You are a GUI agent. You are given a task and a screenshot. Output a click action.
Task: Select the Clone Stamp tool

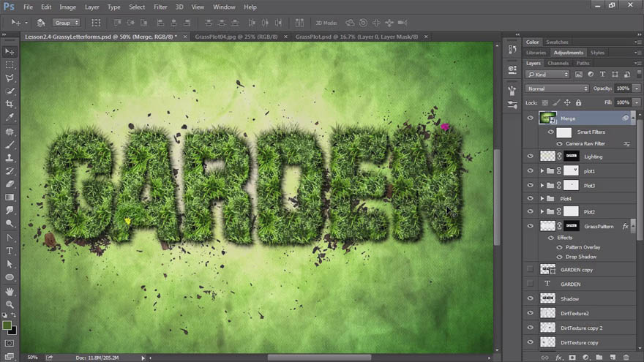[x=10, y=158]
